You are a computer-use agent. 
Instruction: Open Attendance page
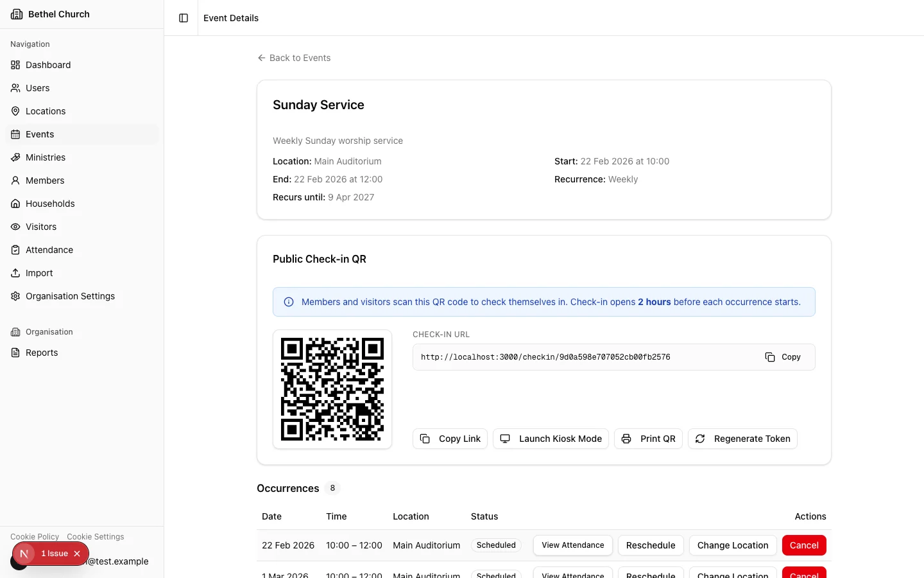click(82, 250)
